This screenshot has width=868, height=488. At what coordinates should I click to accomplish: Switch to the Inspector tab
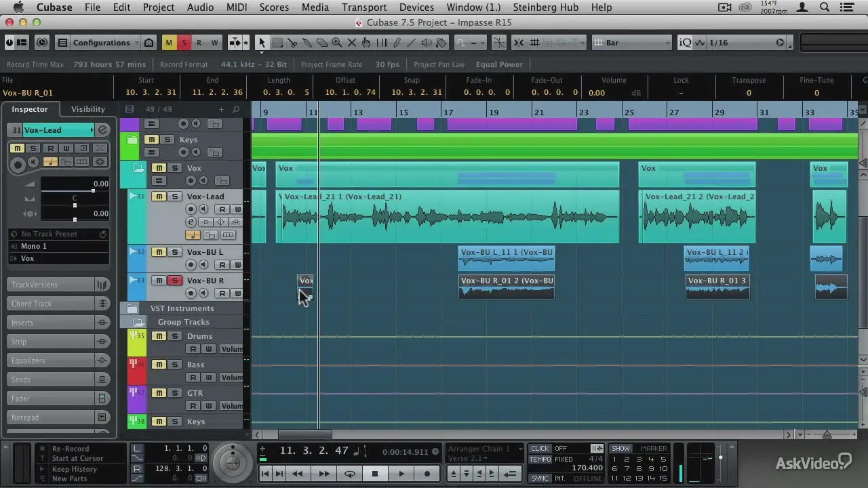(30, 109)
